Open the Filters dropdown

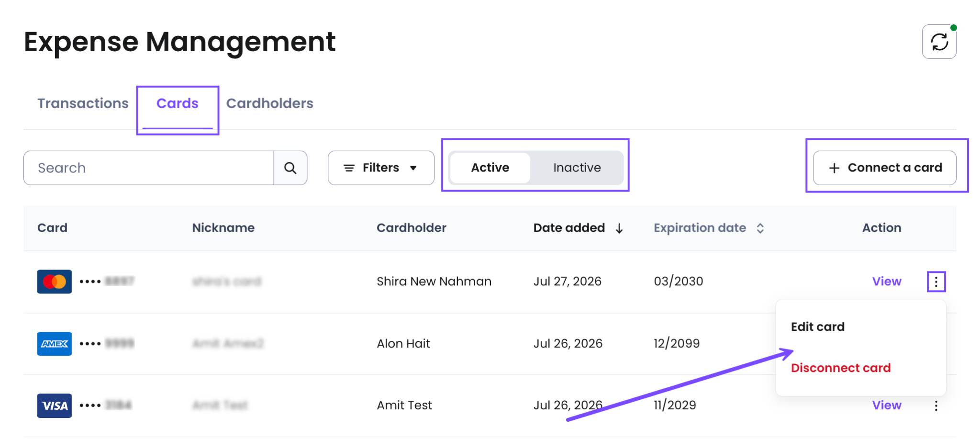point(381,168)
